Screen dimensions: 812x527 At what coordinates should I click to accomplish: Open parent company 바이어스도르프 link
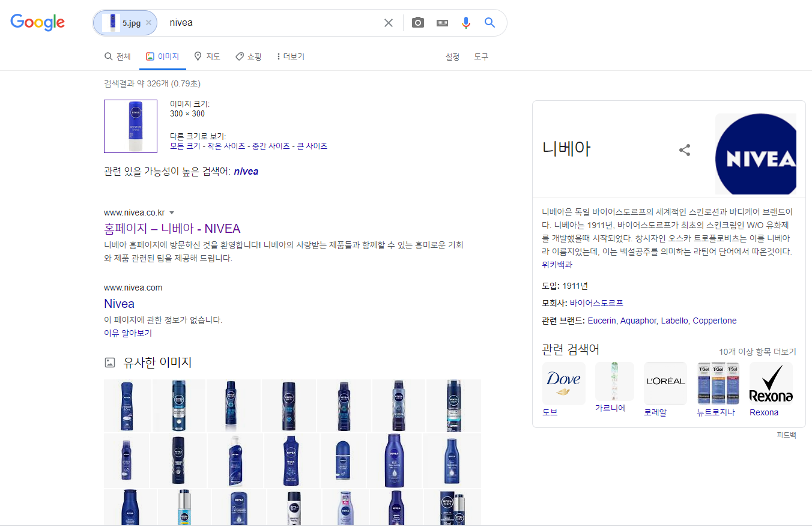[x=596, y=303]
